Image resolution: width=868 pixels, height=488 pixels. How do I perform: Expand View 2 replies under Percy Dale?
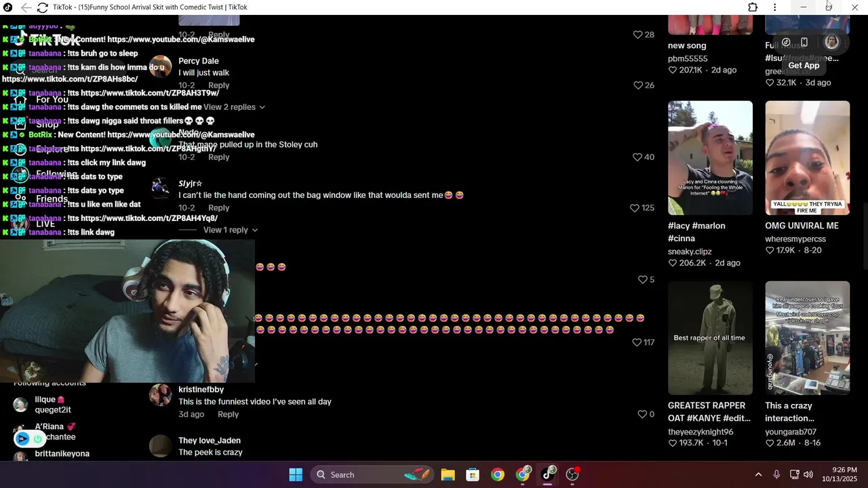pos(234,107)
